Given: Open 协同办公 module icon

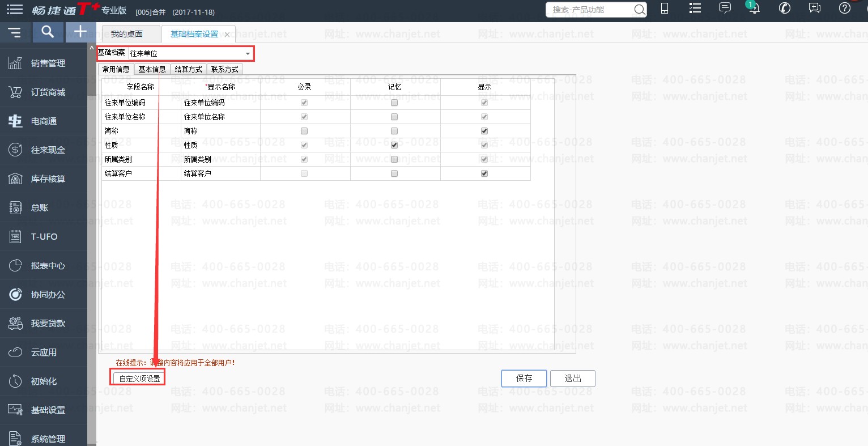Looking at the screenshot, I should point(15,294).
